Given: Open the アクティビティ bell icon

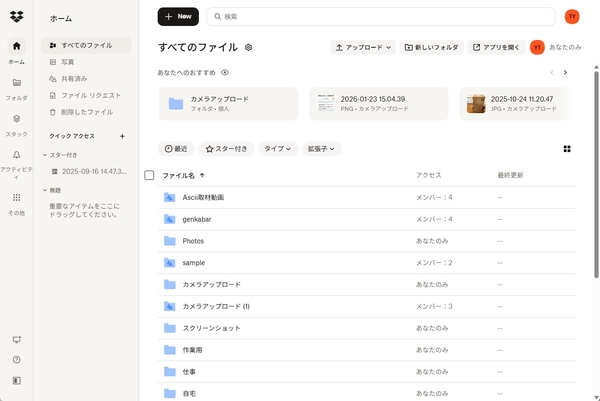Looking at the screenshot, I should [x=16, y=156].
